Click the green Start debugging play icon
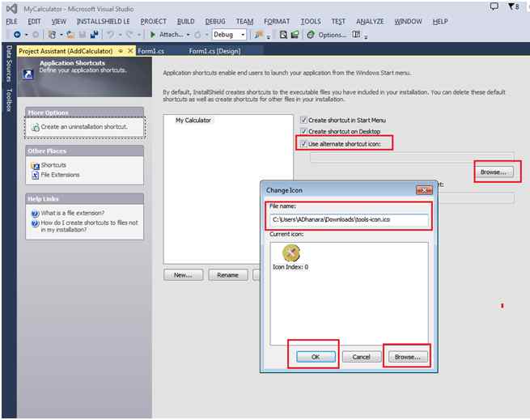The width and height of the screenshot is (530, 420). (x=152, y=35)
